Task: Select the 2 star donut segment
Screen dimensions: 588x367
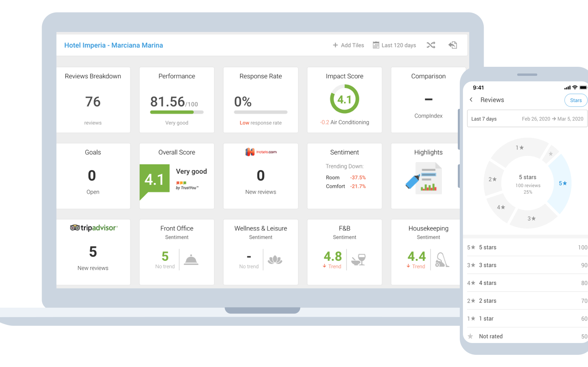Action: (492, 179)
